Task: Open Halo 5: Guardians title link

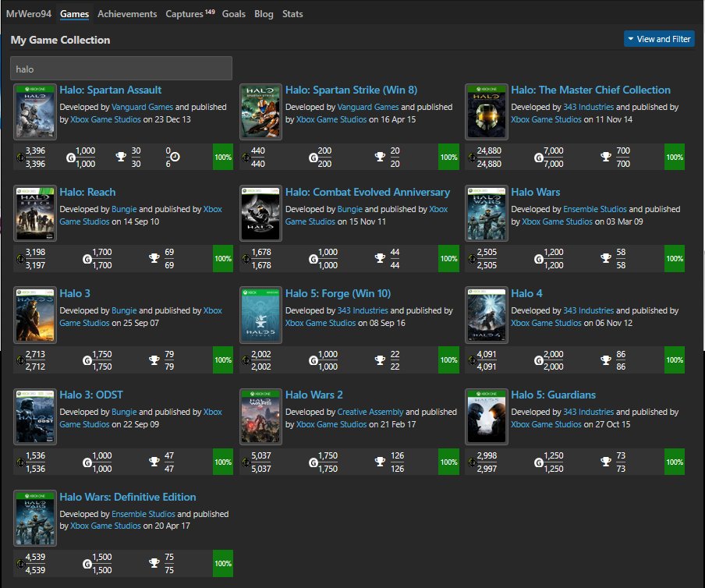Action: (553, 395)
